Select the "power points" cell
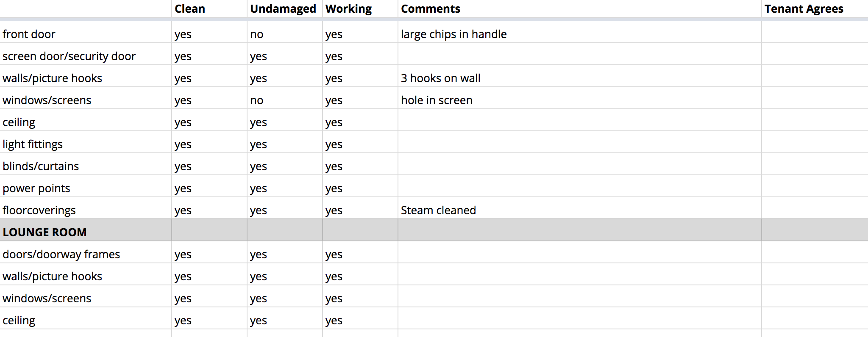Screen dimensions: 868x337 tap(36, 188)
